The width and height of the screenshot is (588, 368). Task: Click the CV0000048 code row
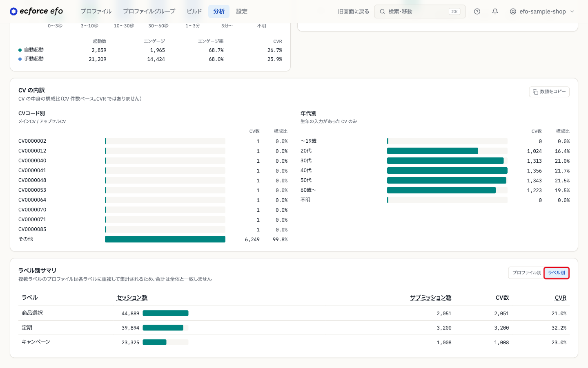pyautogui.click(x=153, y=180)
